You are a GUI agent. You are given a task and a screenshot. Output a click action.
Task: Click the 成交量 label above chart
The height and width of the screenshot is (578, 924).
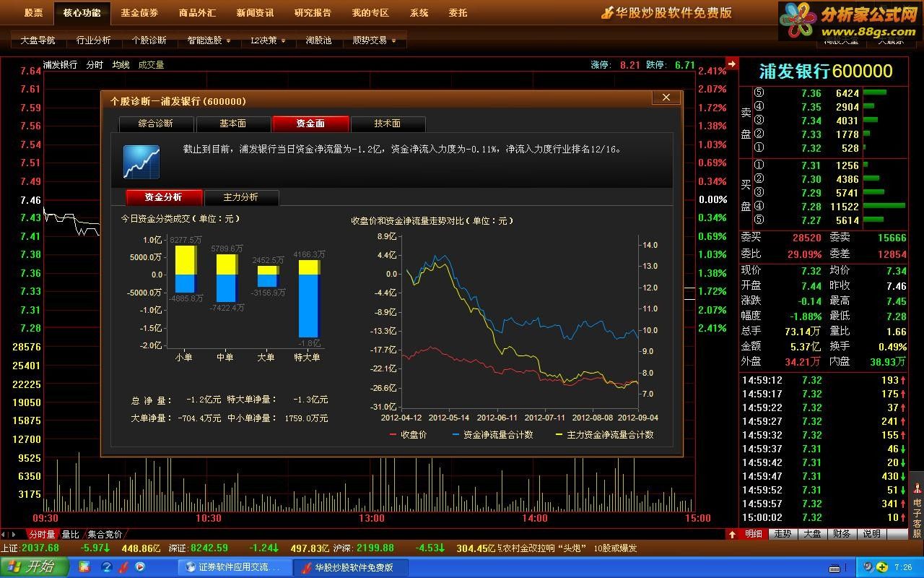point(151,65)
